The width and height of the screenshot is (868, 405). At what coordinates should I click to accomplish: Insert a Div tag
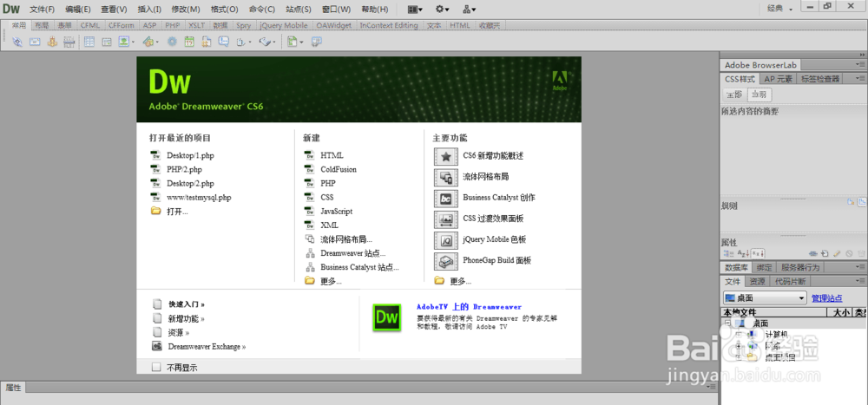[107, 42]
